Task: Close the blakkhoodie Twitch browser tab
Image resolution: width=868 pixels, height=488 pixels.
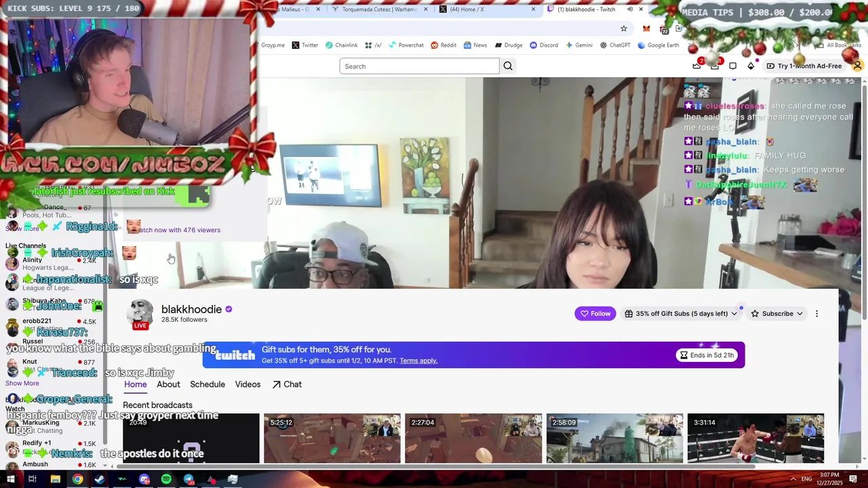Action: (641, 9)
